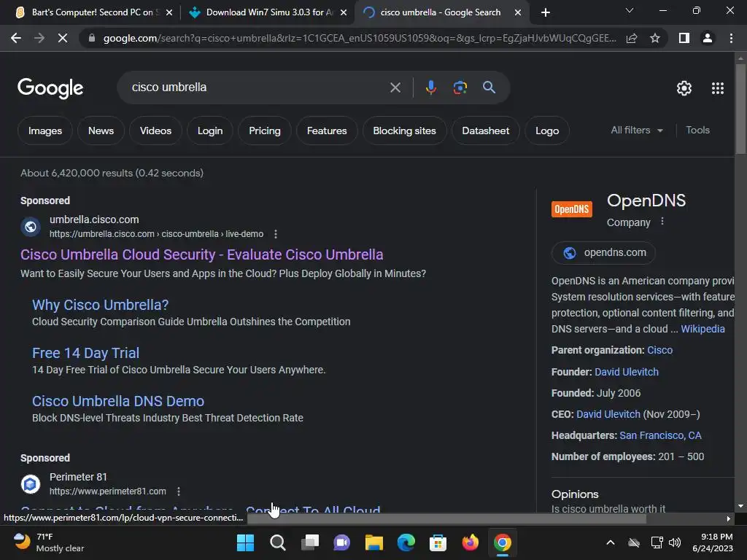Image resolution: width=747 pixels, height=560 pixels.
Task: Open clock and date 9:18 PM
Action: pos(713,542)
